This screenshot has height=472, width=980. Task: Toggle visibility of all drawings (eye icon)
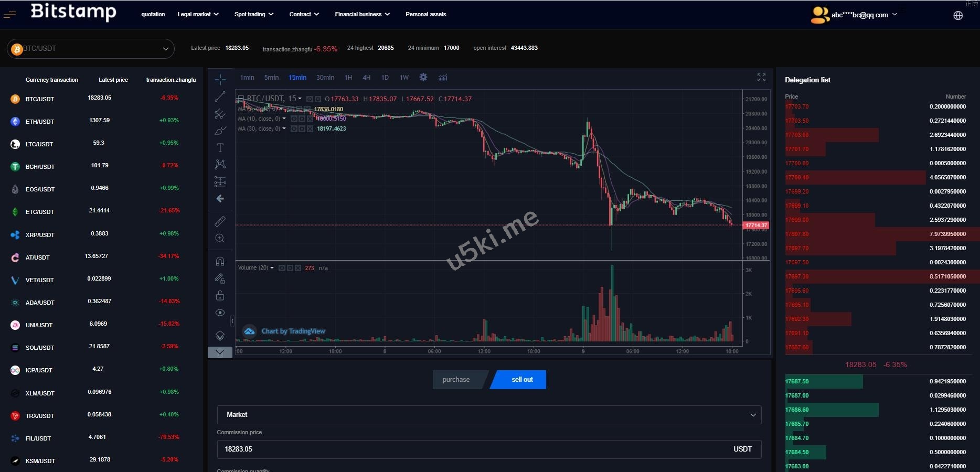tap(220, 313)
